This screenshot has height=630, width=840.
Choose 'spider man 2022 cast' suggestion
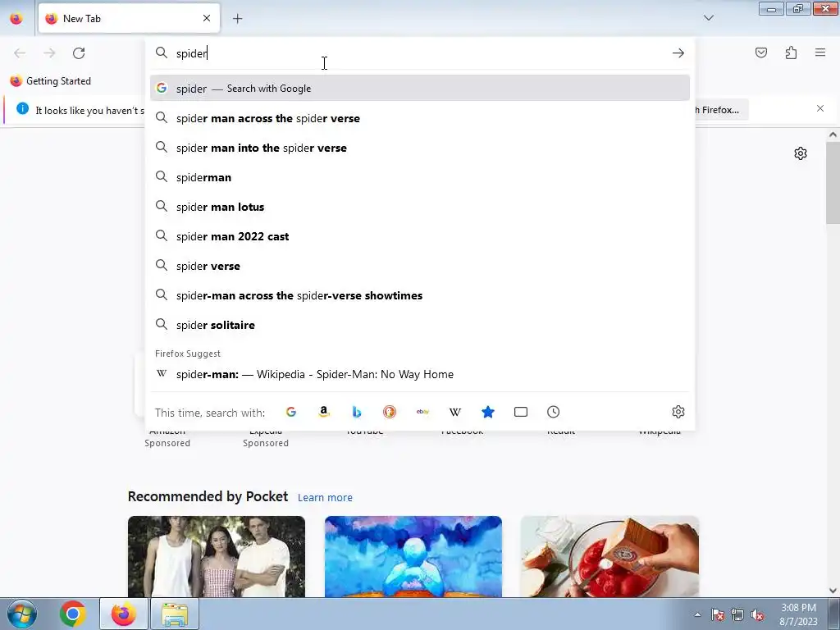point(420,236)
